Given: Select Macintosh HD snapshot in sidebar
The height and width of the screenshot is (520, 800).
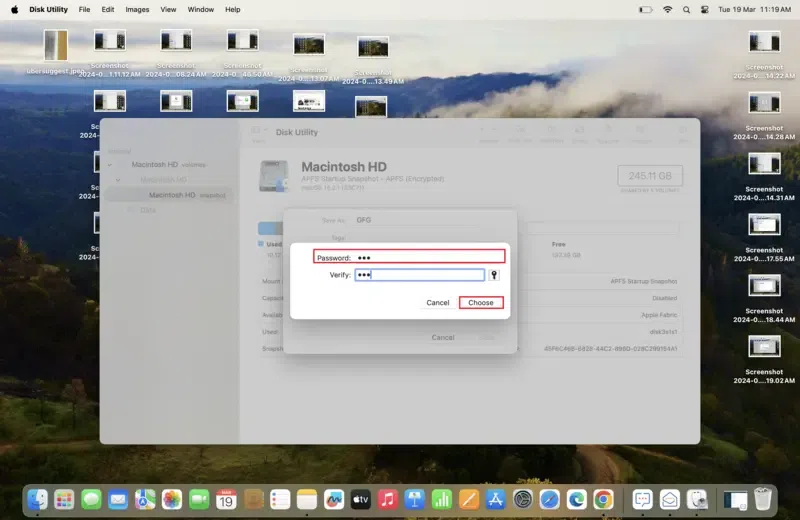Looking at the screenshot, I should 169,195.
